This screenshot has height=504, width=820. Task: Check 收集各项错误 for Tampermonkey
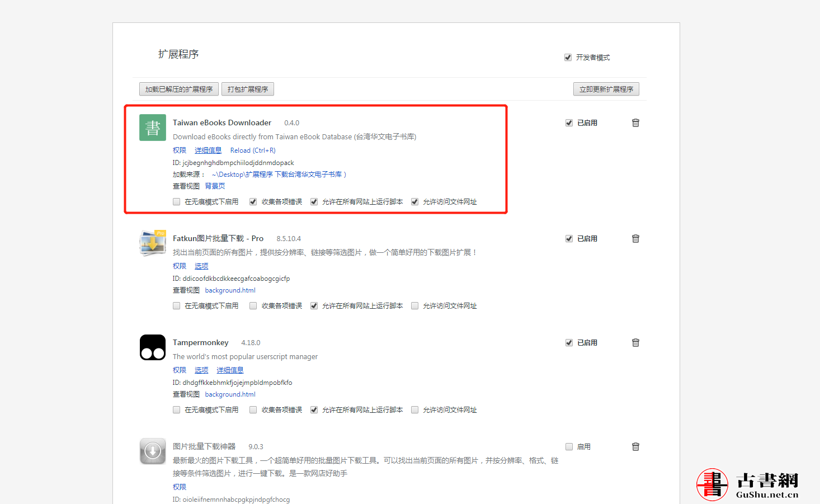point(253,410)
